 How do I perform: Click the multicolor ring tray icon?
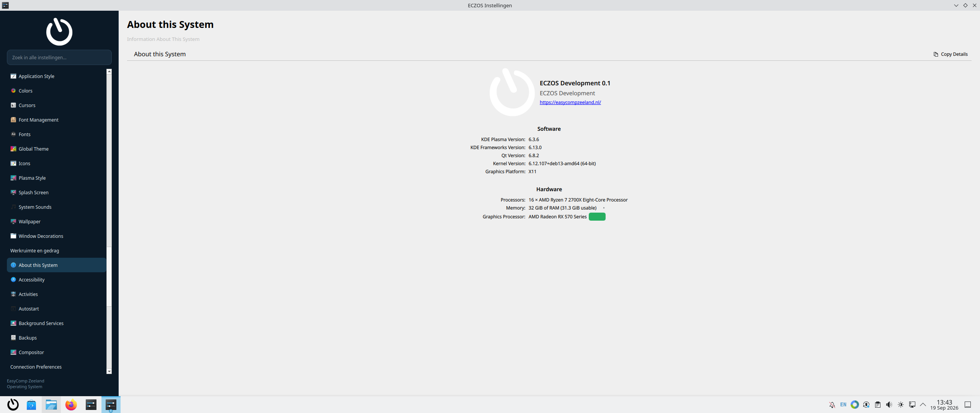pos(855,405)
